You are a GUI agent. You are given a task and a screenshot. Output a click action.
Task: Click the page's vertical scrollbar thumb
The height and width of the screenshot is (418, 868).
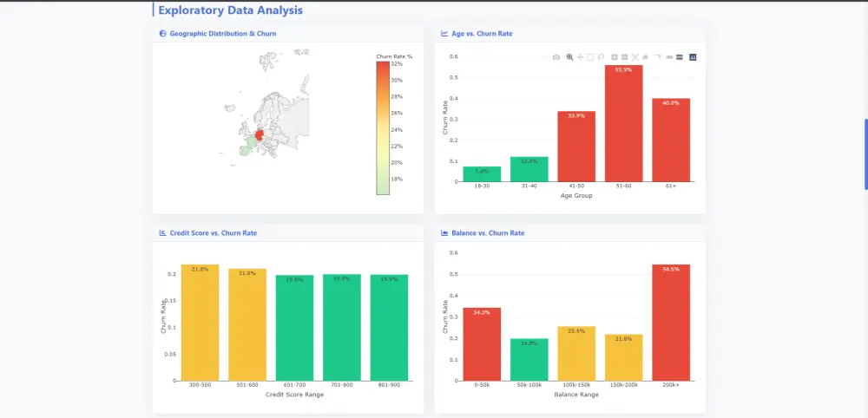point(865,153)
